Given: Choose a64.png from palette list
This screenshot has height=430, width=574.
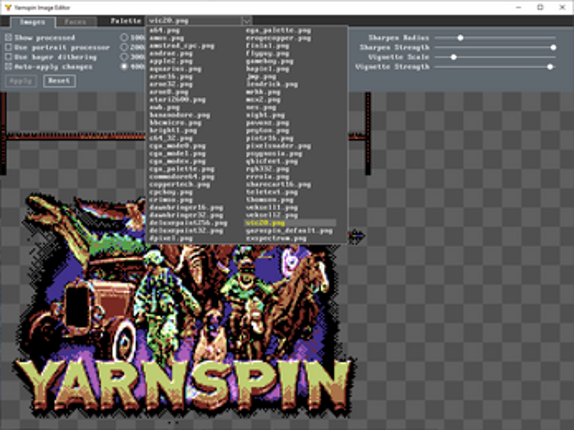Looking at the screenshot, I should pyautogui.click(x=165, y=30).
